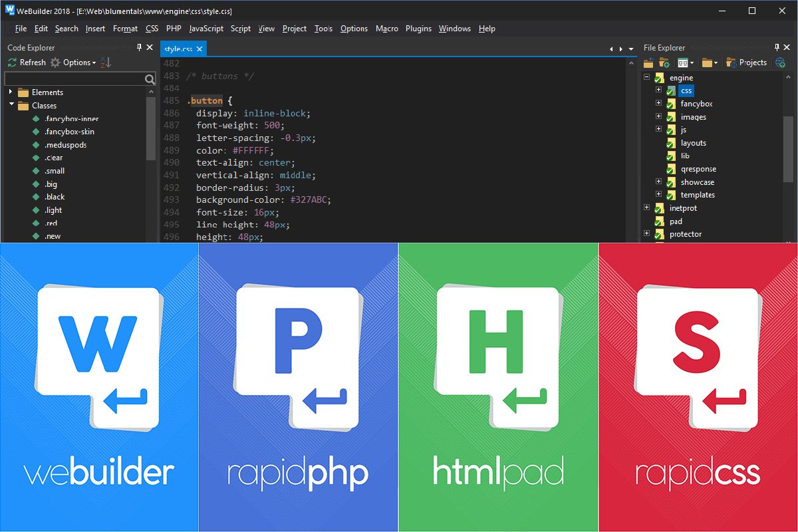Open the Plugins menu
798x532 pixels.
coord(418,29)
